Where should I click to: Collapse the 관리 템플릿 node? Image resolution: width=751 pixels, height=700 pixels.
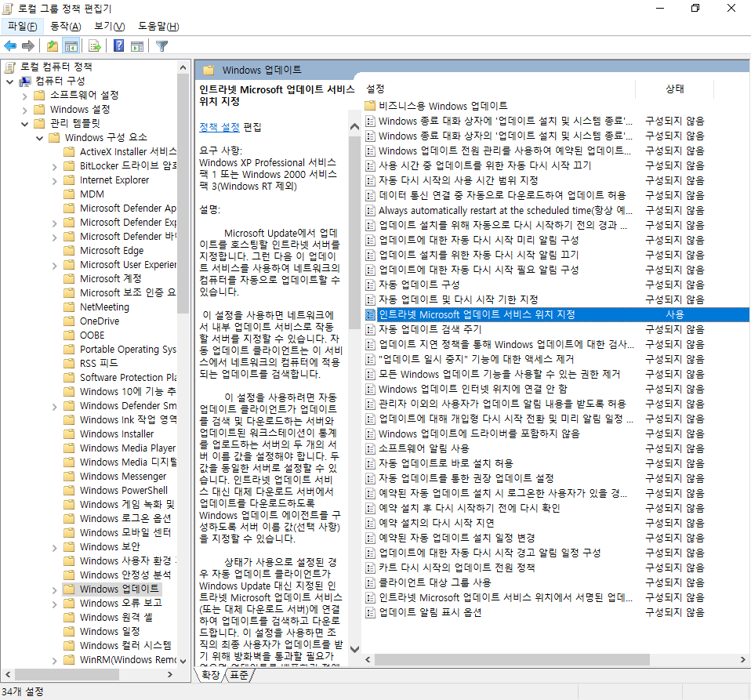(25, 125)
